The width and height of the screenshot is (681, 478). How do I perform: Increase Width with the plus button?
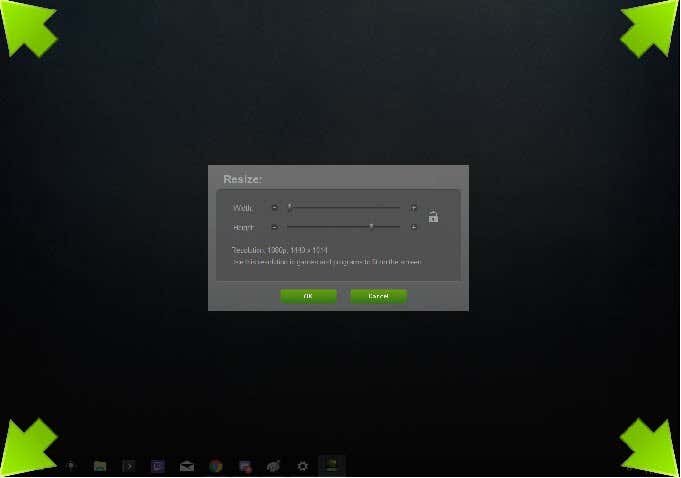(x=413, y=208)
